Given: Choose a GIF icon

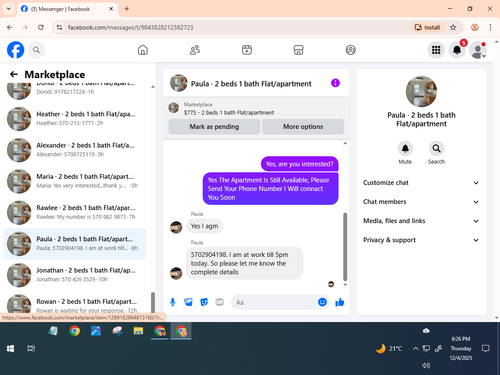Looking at the screenshot, I should coord(219,302).
